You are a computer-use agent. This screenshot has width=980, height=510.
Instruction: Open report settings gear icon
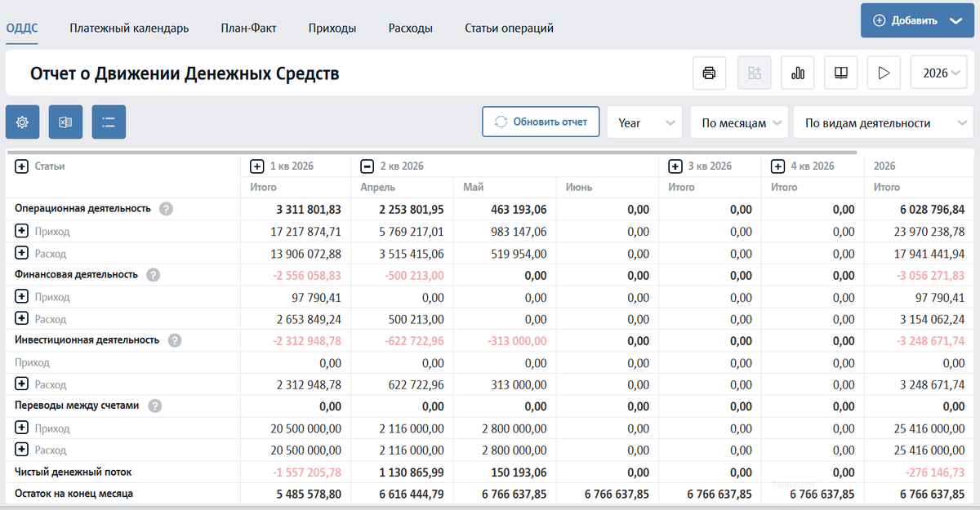pos(23,122)
